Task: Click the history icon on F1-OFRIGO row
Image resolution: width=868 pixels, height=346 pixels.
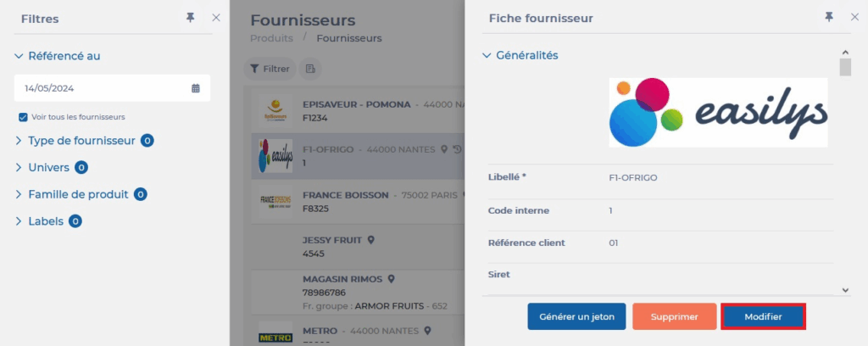Action: coord(457,149)
